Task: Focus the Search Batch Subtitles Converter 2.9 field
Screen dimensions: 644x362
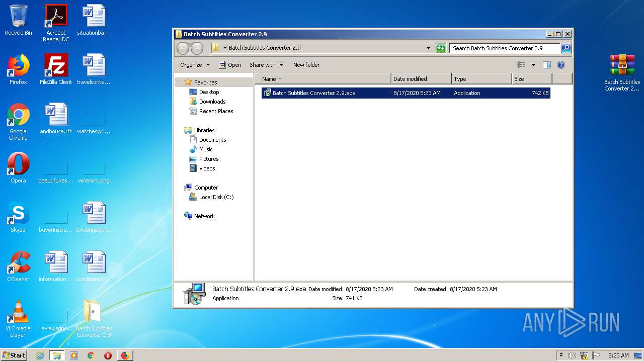Action: pos(505,48)
